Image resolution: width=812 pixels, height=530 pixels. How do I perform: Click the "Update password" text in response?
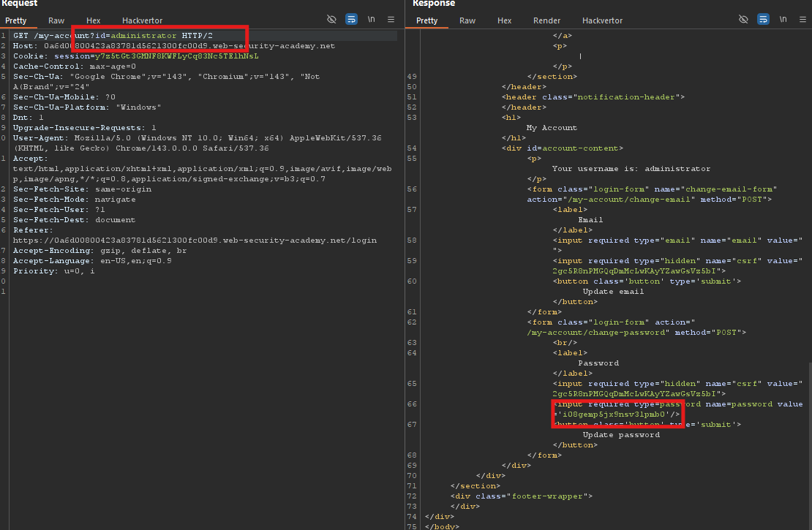pos(621,435)
